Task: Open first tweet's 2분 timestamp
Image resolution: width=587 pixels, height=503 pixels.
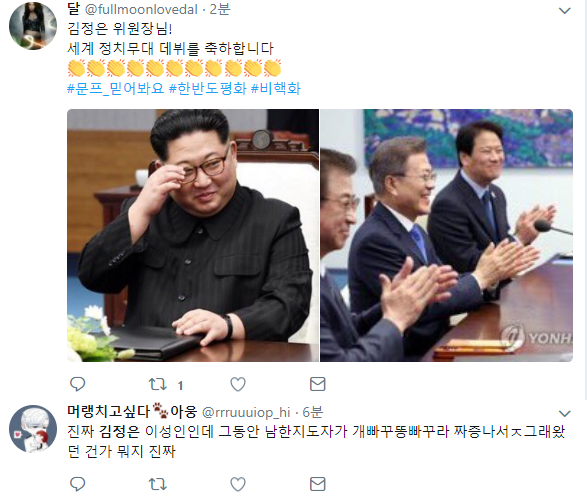Action: click(219, 9)
